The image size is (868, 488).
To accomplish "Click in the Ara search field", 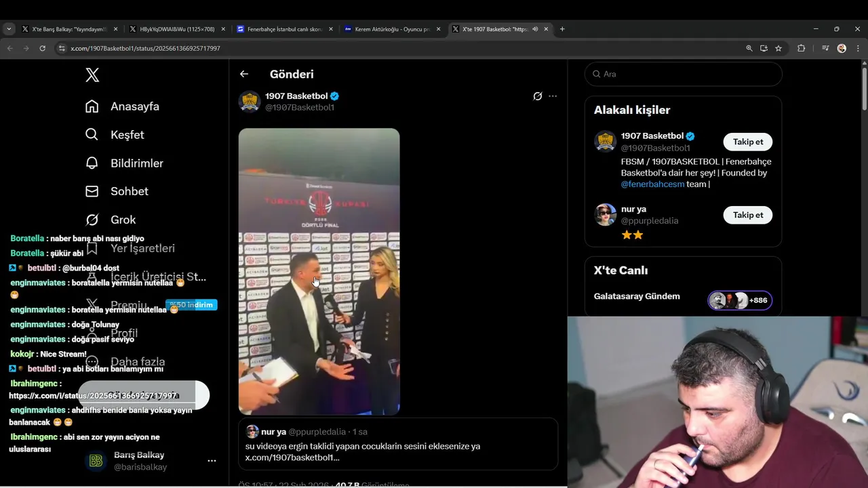I will 684,74.
